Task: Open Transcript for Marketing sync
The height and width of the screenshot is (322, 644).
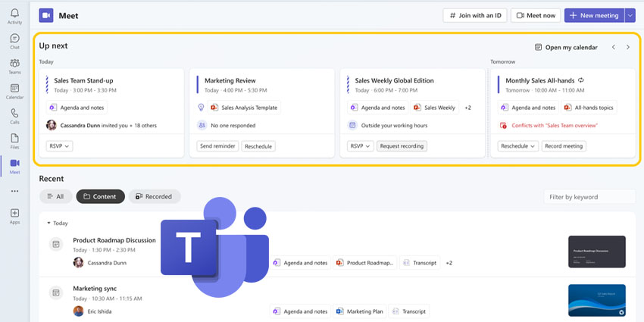Action: (x=409, y=311)
